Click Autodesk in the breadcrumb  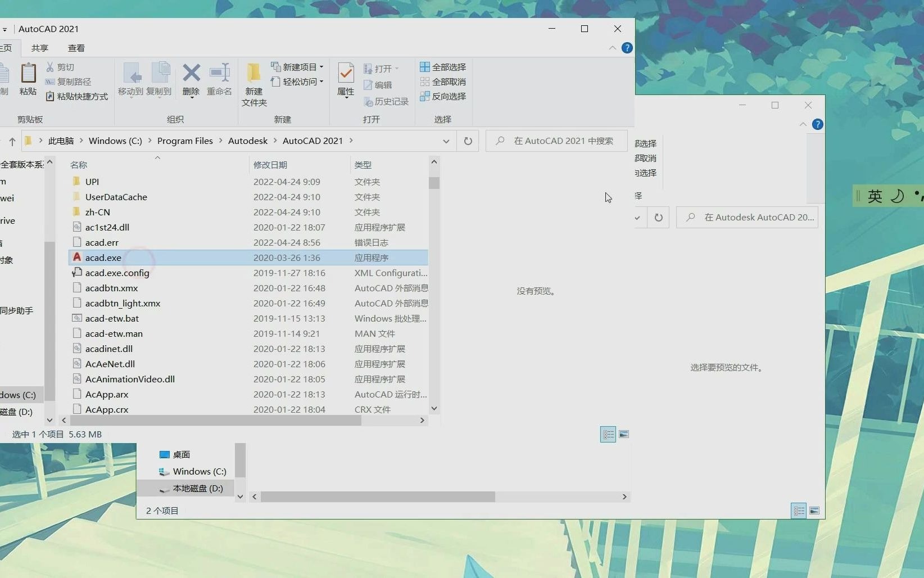tap(248, 141)
